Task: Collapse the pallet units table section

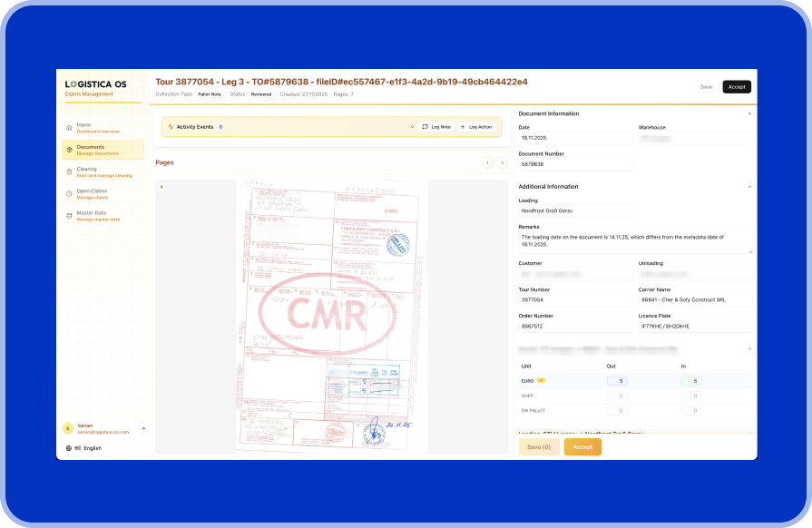Action: tap(749, 349)
